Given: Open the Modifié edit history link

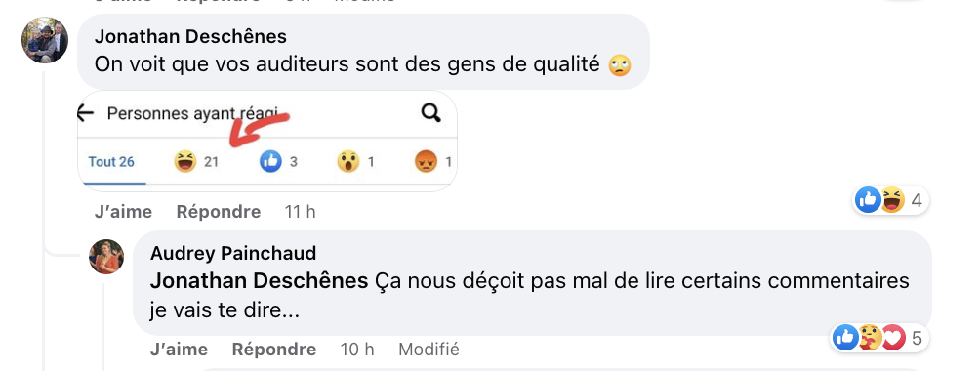Looking at the screenshot, I should click(x=429, y=350).
